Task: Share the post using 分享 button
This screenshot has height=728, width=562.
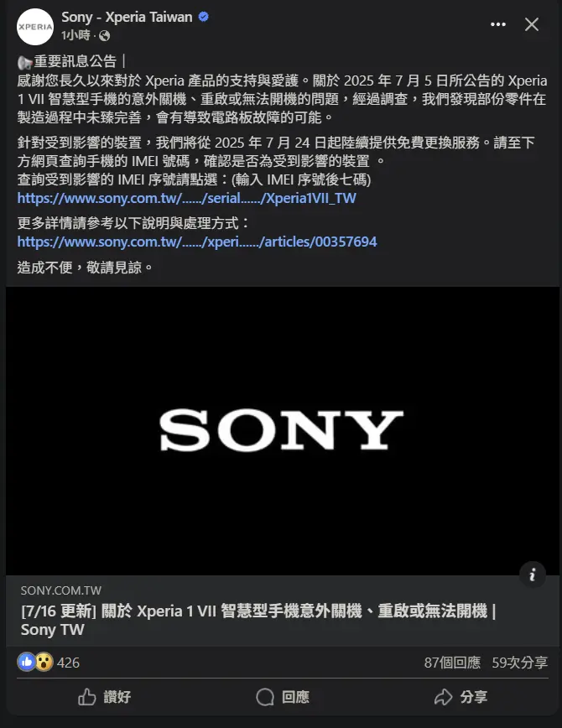Action: [x=461, y=697]
